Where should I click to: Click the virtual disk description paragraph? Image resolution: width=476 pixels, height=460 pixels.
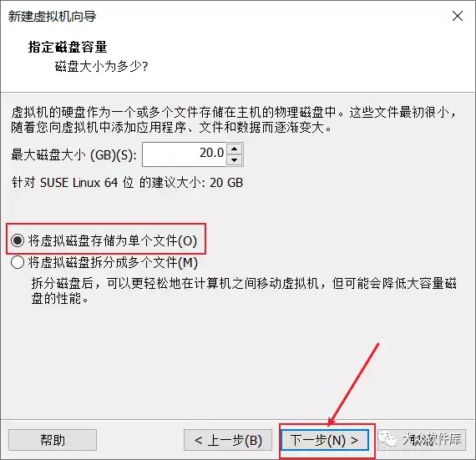point(234,120)
